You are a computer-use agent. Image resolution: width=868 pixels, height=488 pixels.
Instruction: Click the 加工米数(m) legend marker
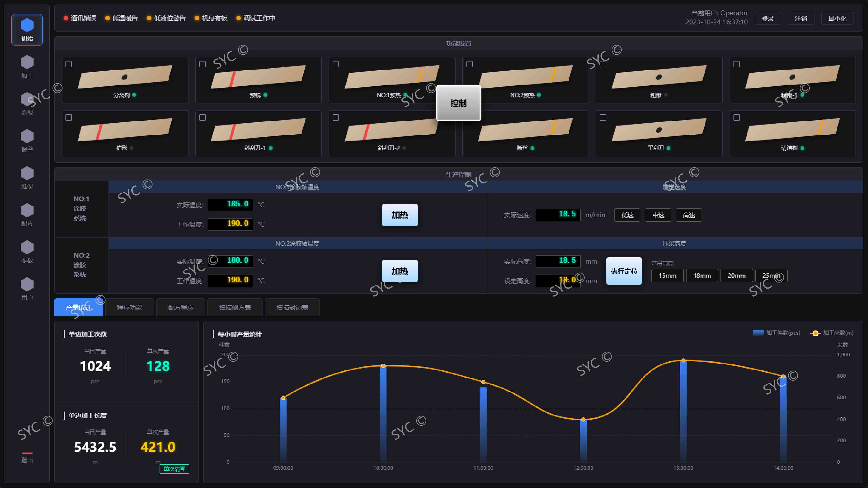pos(815,333)
